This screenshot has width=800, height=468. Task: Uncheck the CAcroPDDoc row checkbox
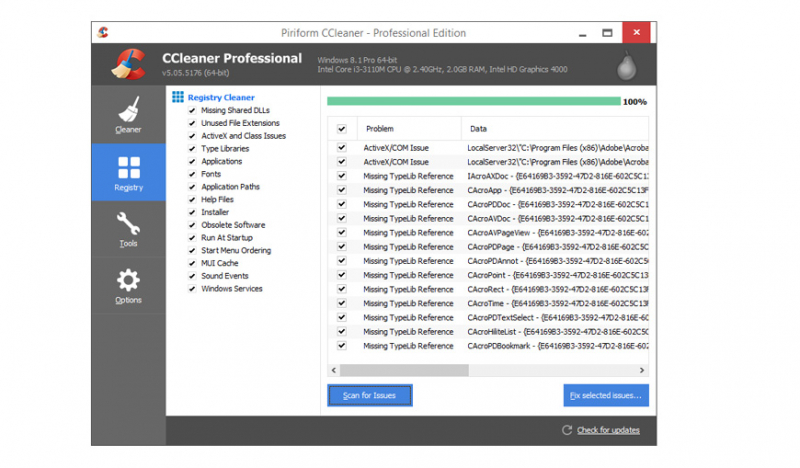342,204
